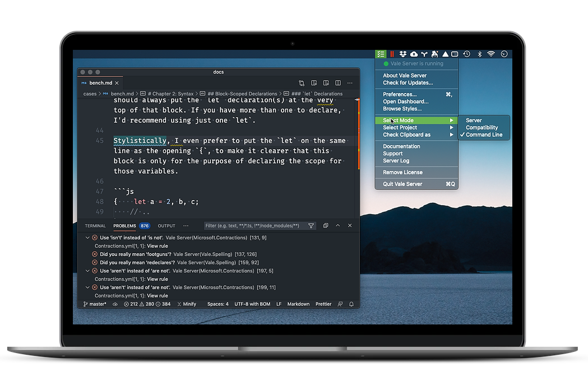
Task: Expand the Check Clipboard as submenu
Action: (416, 134)
